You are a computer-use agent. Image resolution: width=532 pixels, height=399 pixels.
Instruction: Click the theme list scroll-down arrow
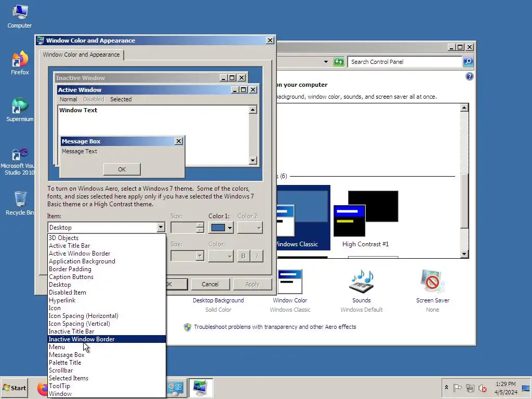[464, 254]
